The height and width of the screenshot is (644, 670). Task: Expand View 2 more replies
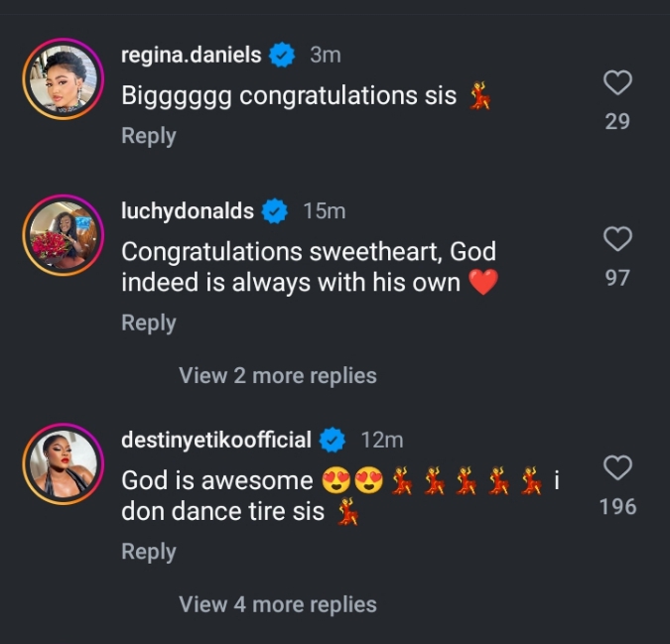pyautogui.click(x=277, y=376)
